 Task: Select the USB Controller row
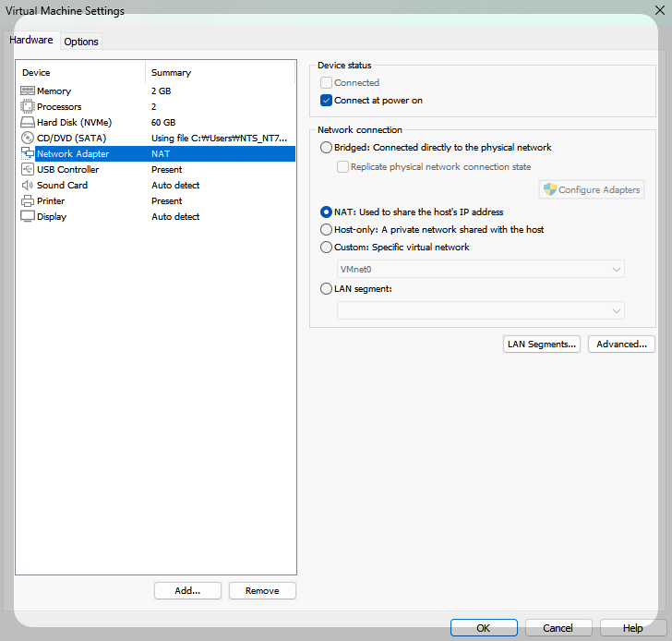[157, 169]
